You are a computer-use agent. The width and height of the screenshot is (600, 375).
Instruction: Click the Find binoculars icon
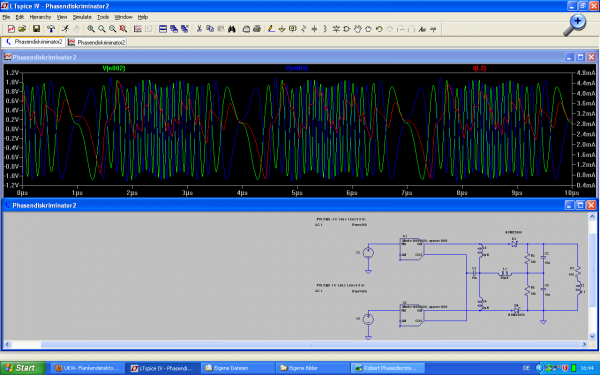pos(232,29)
